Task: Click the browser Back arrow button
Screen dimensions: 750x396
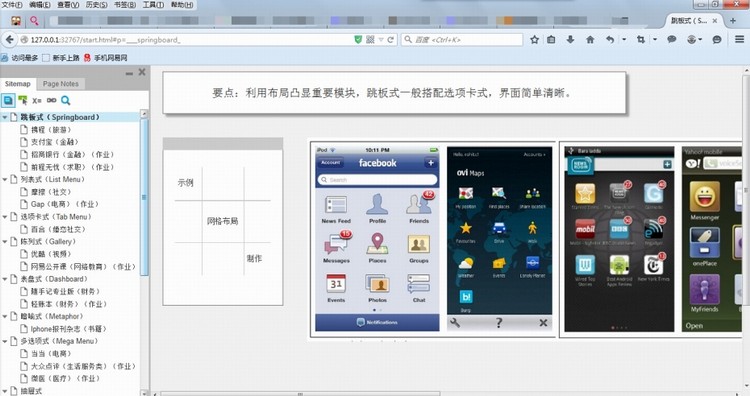Action: tap(9, 40)
